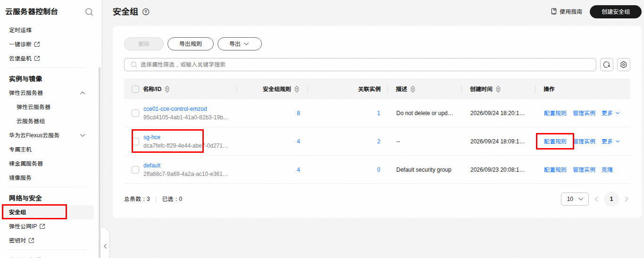Check the cce01-cce-control-emzod row checkbox
The height and width of the screenshot is (258, 644).
[x=135, y=113]
